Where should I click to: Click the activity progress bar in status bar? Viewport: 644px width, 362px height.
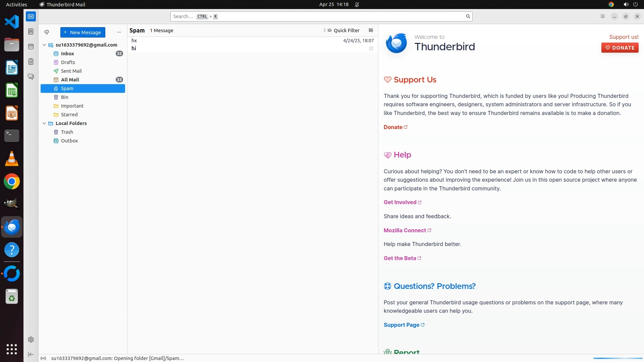point(618,358)
